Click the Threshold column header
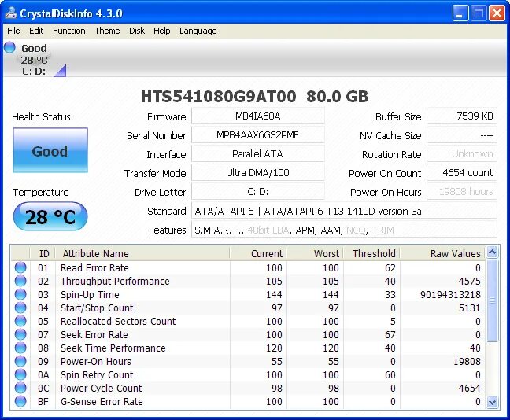The width and height of the screenshot is (510, 420). point(371,253)
